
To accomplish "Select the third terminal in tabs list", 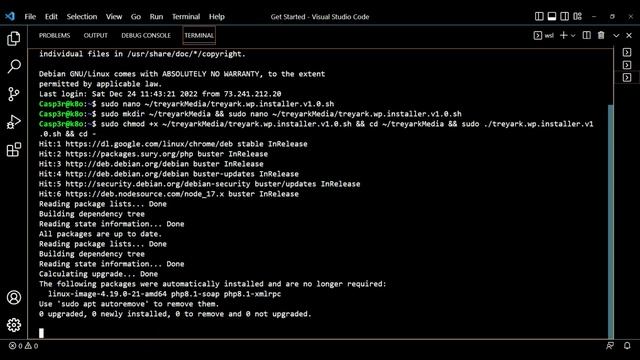I will click(x=627, y=78).
